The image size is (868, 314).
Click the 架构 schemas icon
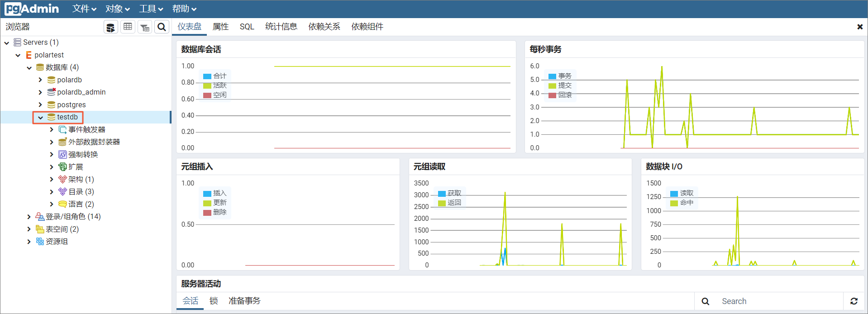click(x=62, y=179)
